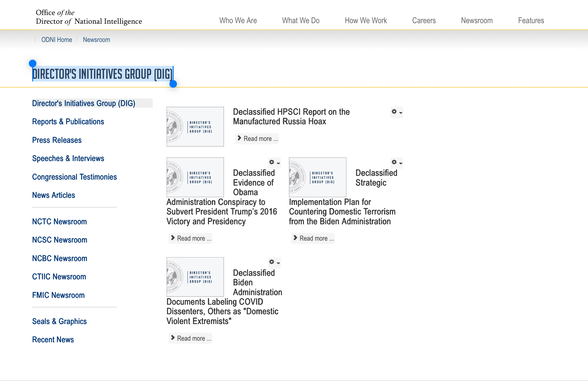
Task: Click headline about Countering Domestic Terrorism
Action: pos(342,212)
